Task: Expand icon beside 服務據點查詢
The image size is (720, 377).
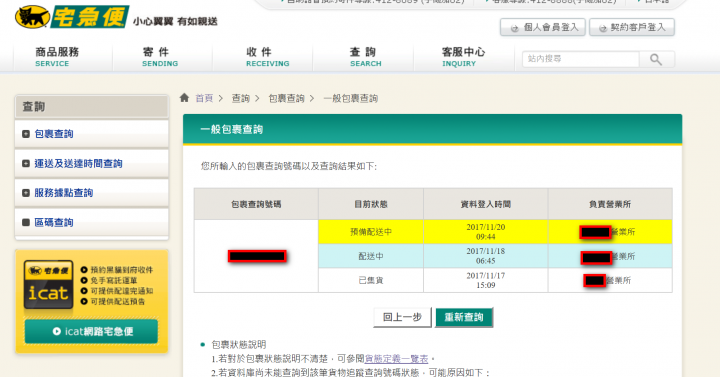Action: pyautogui.click(x=26, y=193)
